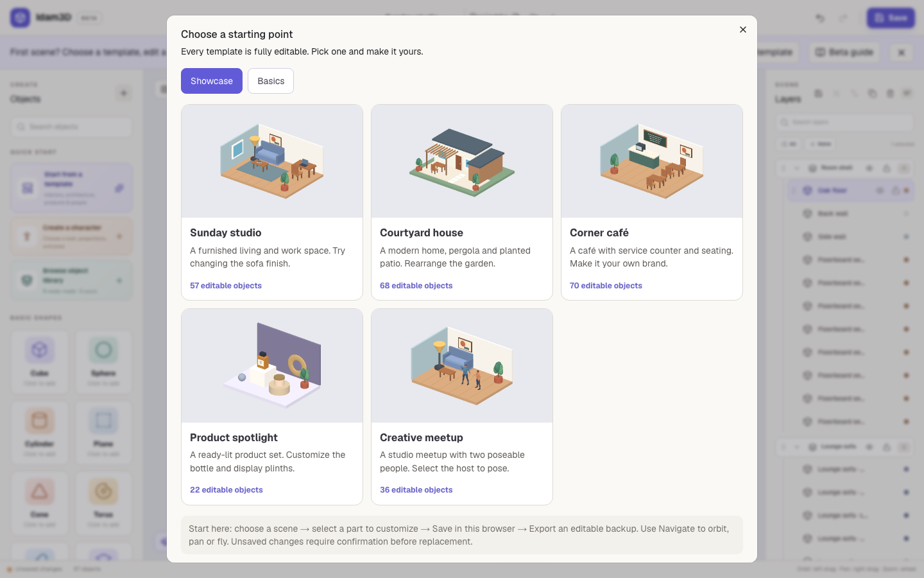The width and height of the screenshot is (924, 578).
Task: Click the Torus shape icon in background panel
Action: (103, 491)
